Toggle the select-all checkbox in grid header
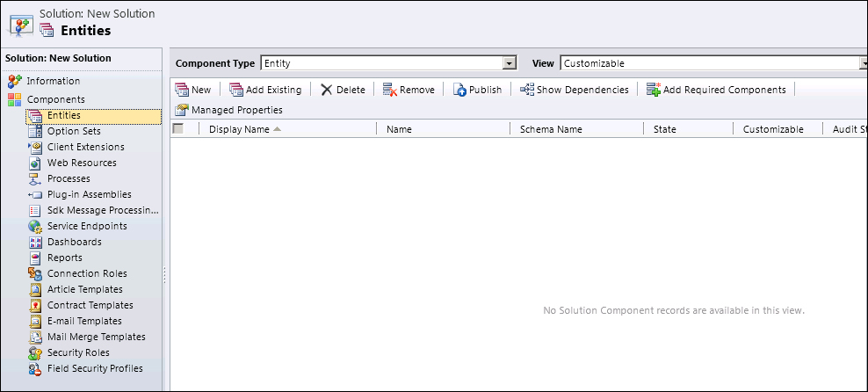This screenshot has height=392, width=868. pos(178,128)
